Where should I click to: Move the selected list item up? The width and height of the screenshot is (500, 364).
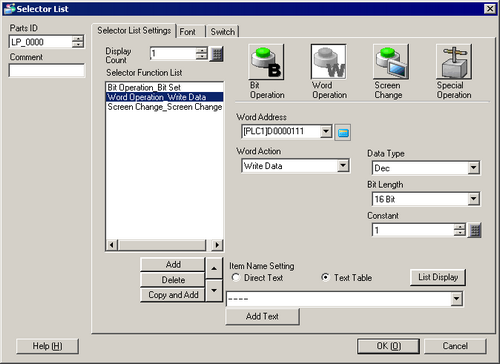click(x=214, y=268)
